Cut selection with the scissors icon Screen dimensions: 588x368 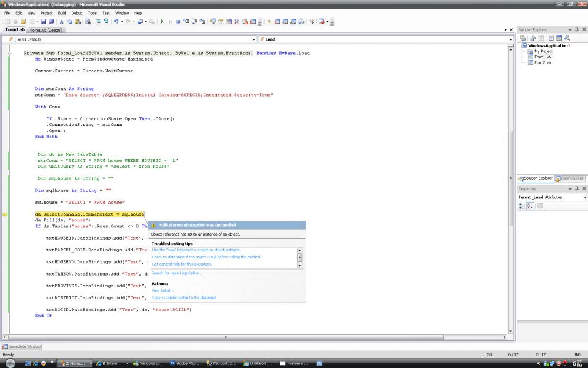click(x=62, y=22)
